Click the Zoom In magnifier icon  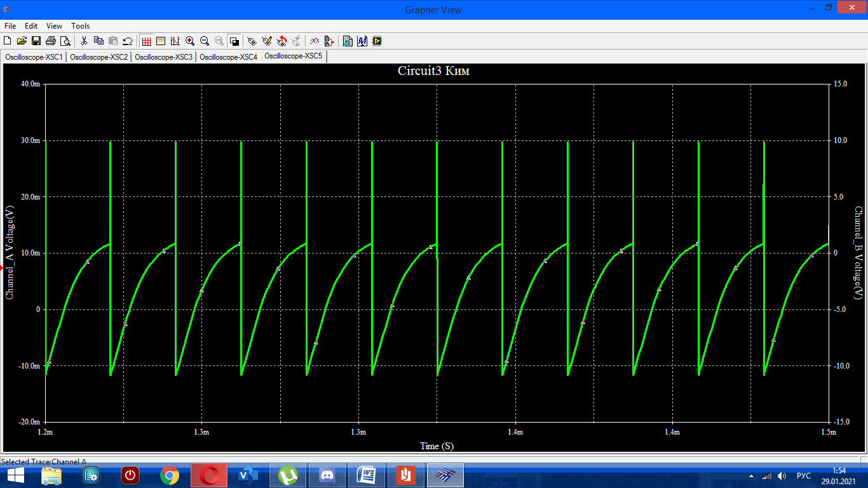click(x=190, y=41)
